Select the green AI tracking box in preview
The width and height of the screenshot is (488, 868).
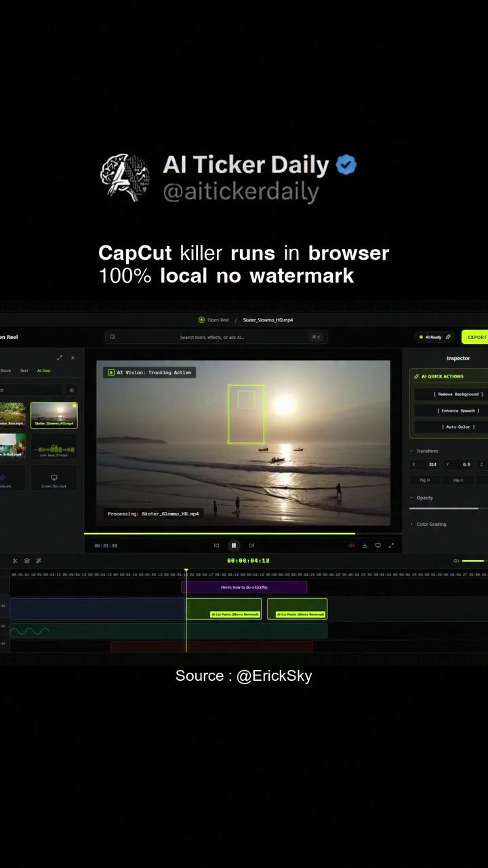[246, 414]
